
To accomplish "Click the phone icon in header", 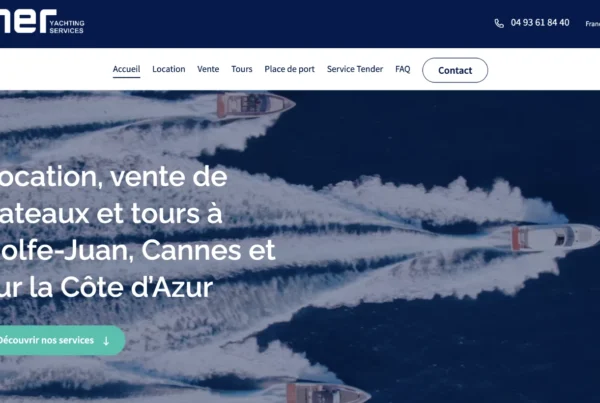I will (x=499, y=23).
